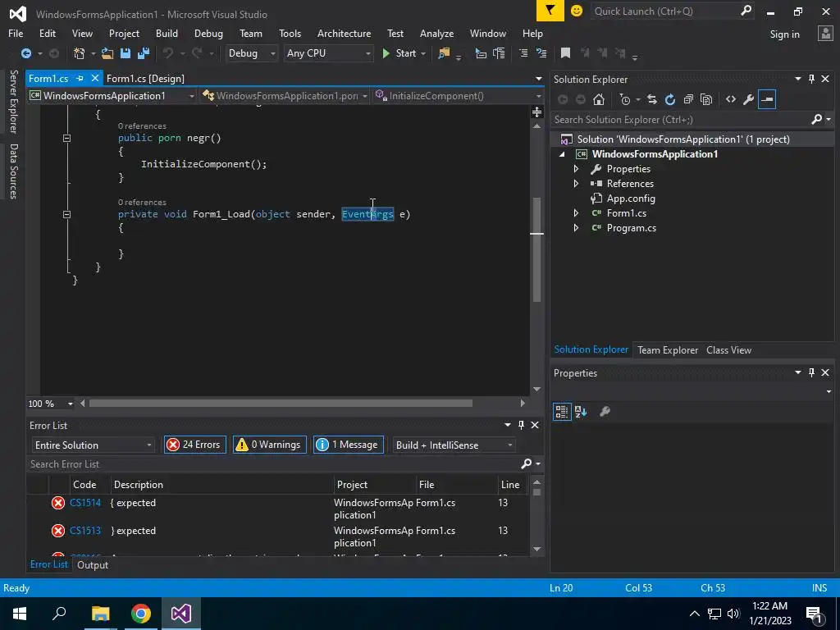
Task: Open the Entire Solution scope dropdown
Action: [x=93, y=445]
